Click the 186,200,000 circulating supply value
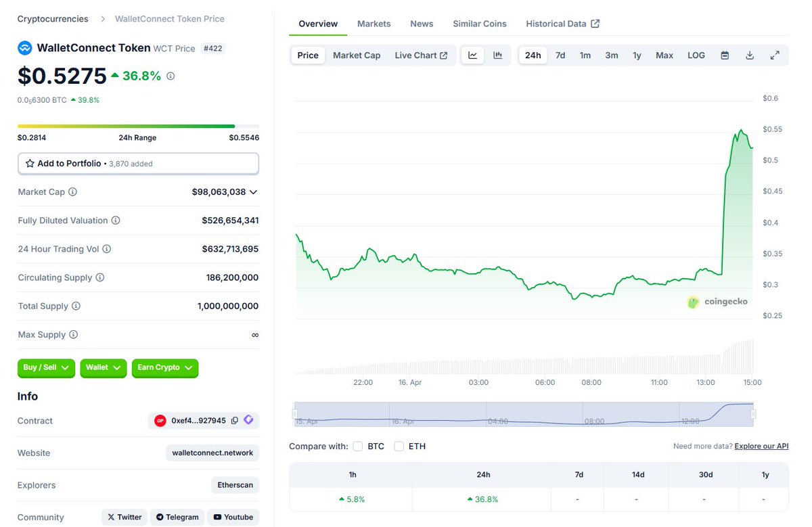The image size is (812, 527). point(232,277)
